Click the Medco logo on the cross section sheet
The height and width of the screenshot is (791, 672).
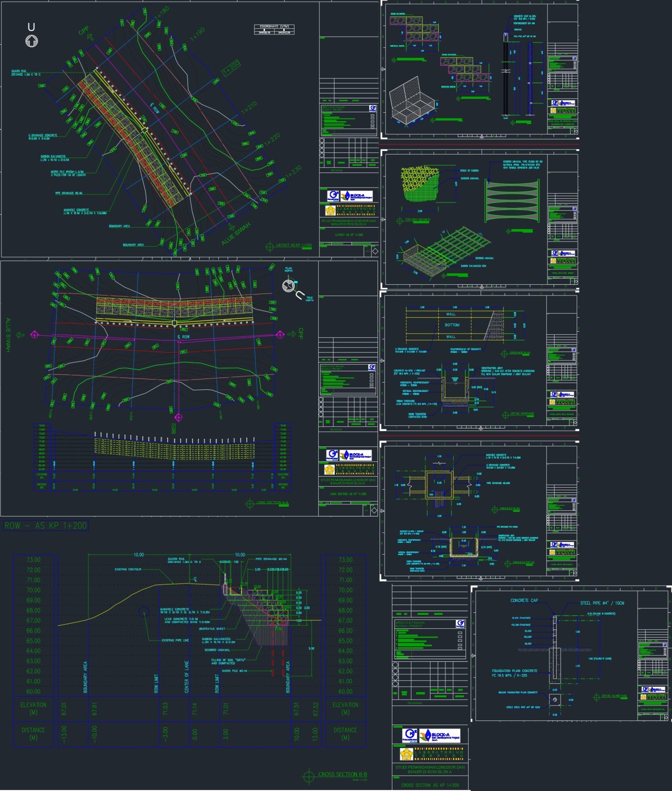point(409,735)
